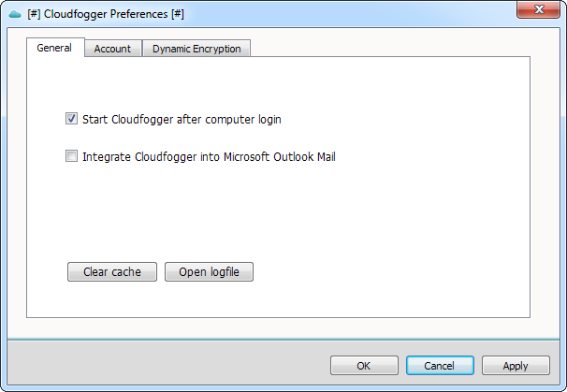
Task: Click the Cloudfogger cloud icon in title bar
Action: pyautogui.click(x=15, y=14)
